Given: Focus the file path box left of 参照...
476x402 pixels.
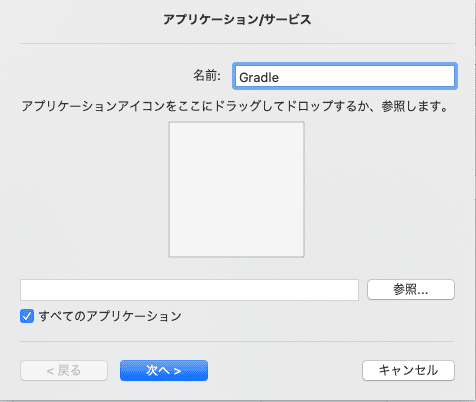Looking at the screenshot, I should (x=189, y=290).
